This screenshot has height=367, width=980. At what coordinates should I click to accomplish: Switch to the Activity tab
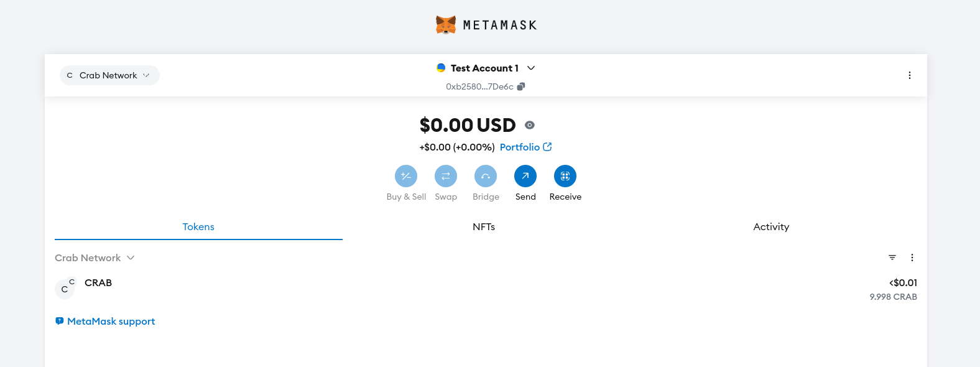(771, 227)
